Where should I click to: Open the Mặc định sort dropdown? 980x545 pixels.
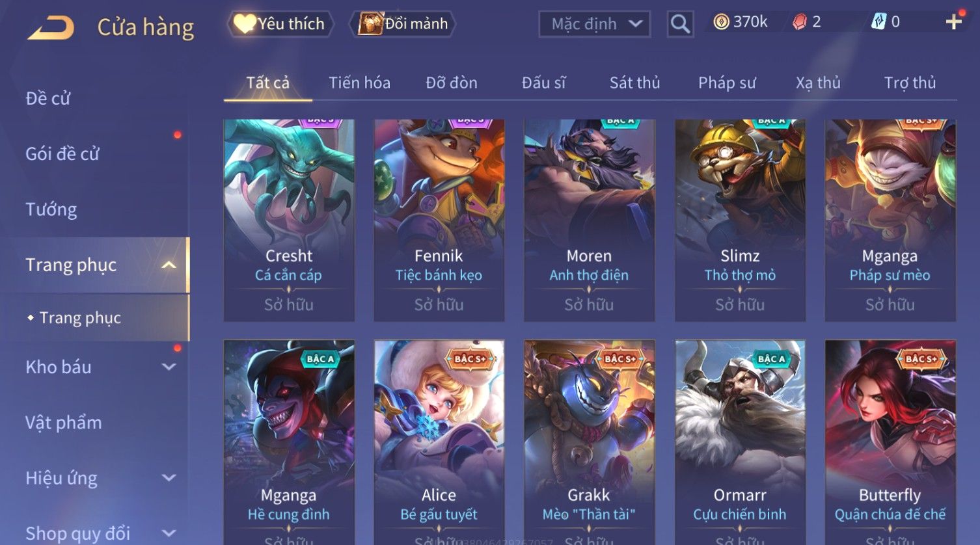click(595, 24)
